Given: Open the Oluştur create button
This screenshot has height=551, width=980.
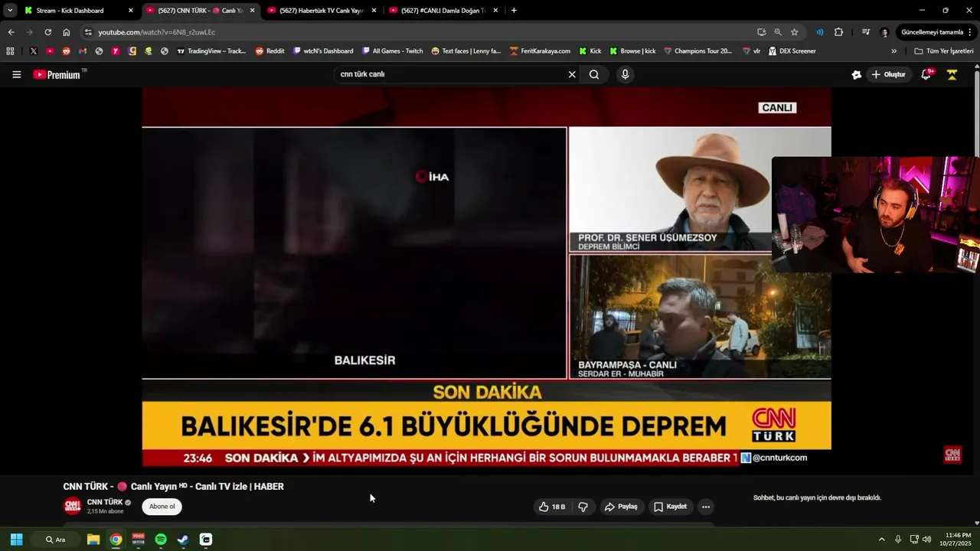Looking at the screenshot, I should [888, 74].
